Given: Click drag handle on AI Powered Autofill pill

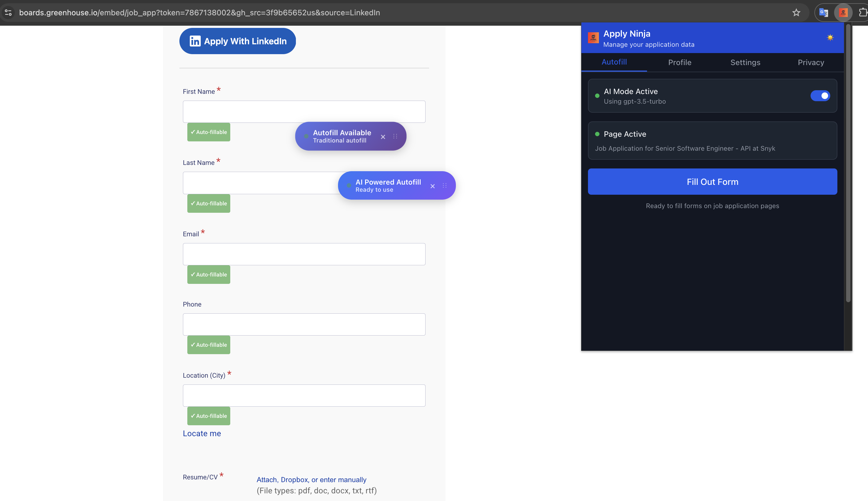Looking at the screenshot, I should tap(444, 185).
